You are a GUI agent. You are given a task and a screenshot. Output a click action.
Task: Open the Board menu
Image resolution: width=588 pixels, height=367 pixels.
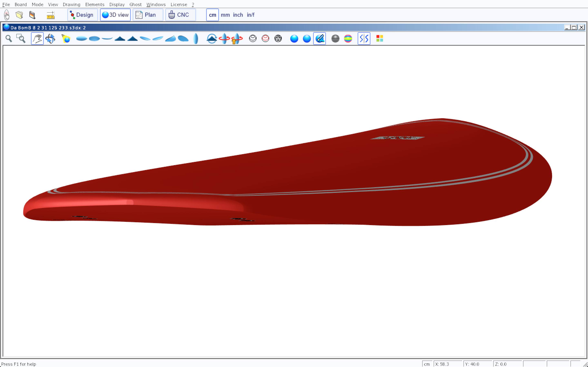pos(21,4)
